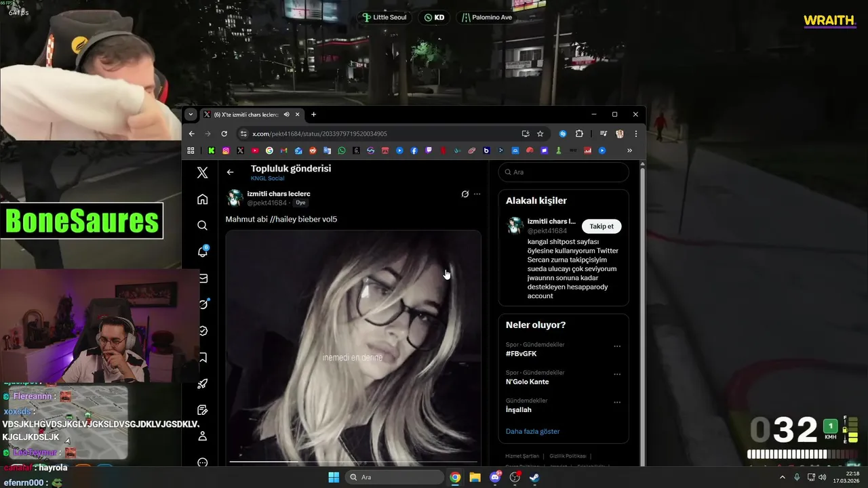The height and width of the screenshot is (488, 868).
Task: Click the post video thumbnail
Action: pos(353,348)
